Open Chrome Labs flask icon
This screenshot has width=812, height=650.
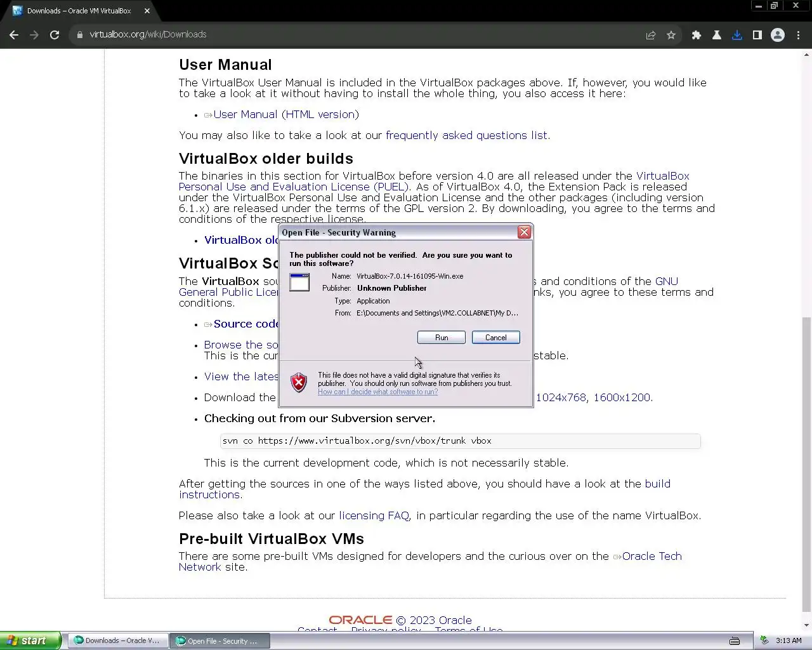click(717, 35)
